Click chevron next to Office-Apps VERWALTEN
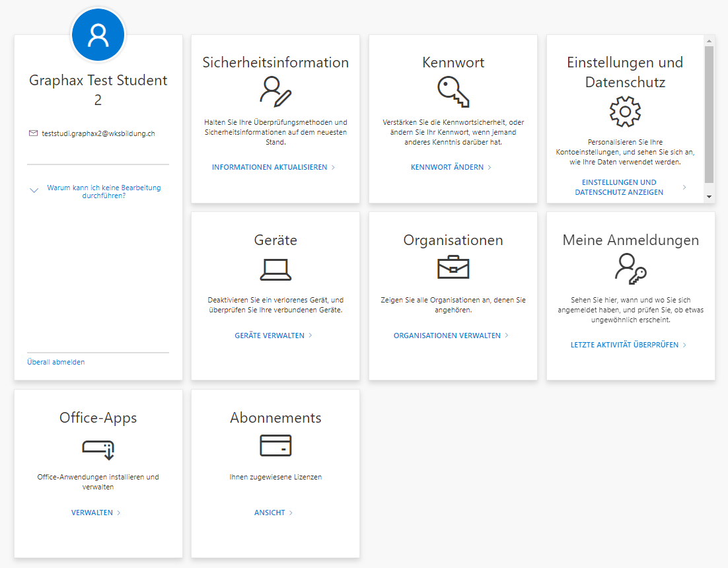 (118, 513)
